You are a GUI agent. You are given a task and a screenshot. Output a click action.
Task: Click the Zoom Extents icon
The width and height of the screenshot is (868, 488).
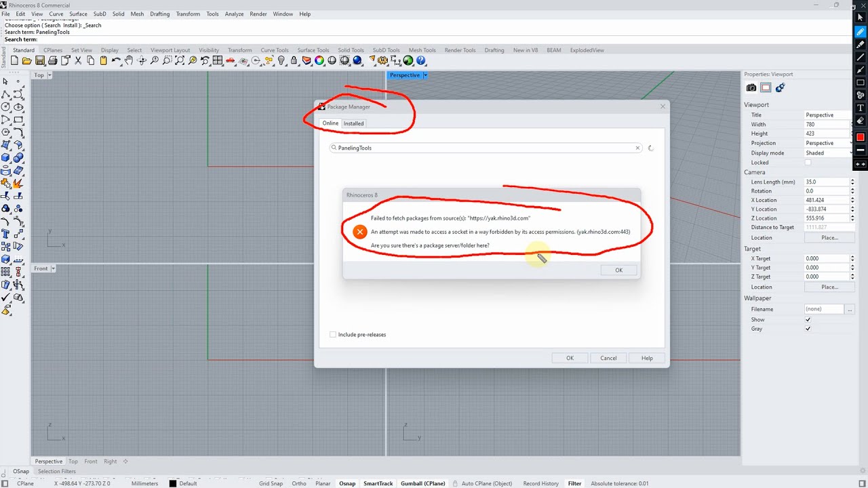(180, 60)
